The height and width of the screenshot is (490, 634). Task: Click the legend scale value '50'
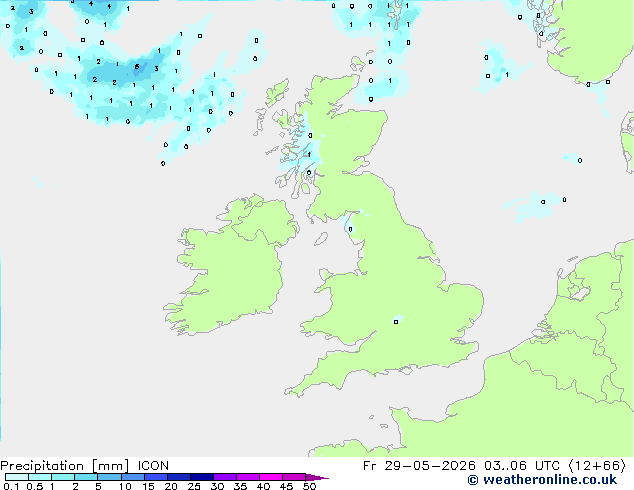click(x=309, y=486)
